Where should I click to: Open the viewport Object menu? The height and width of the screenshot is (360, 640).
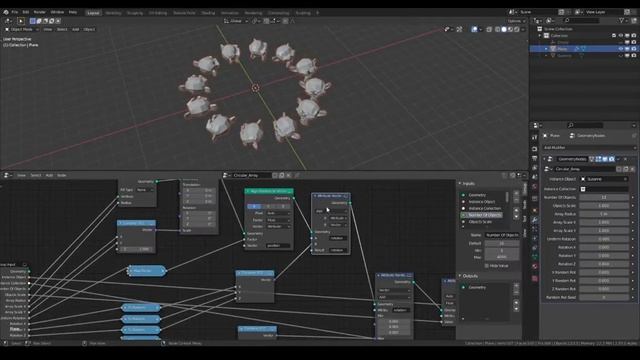click(89, 29)
